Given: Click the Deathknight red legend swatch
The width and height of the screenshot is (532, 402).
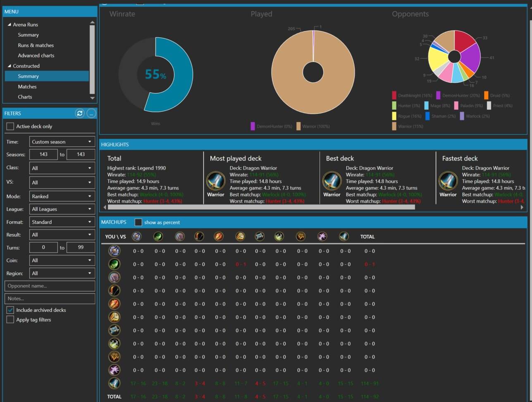Looking at the screenshot, I should pyautogui.click(x=394, y=96).
